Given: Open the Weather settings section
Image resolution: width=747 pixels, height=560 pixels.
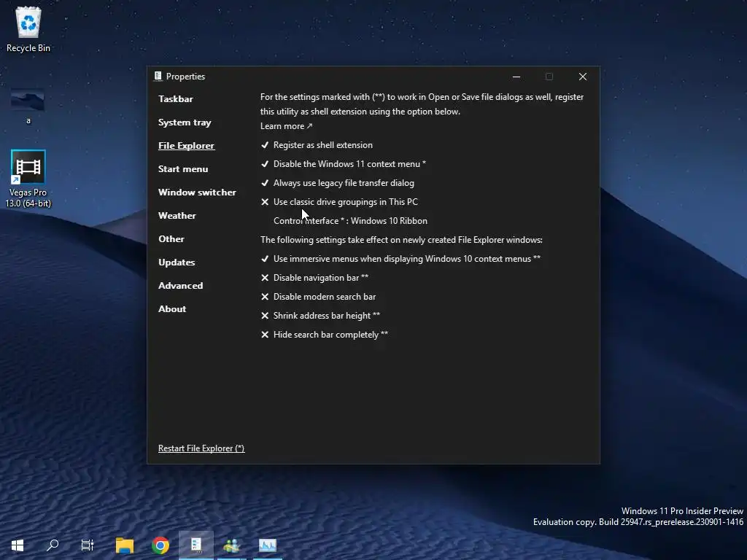Looking at the screenshot, I should [x=177, y=216].
